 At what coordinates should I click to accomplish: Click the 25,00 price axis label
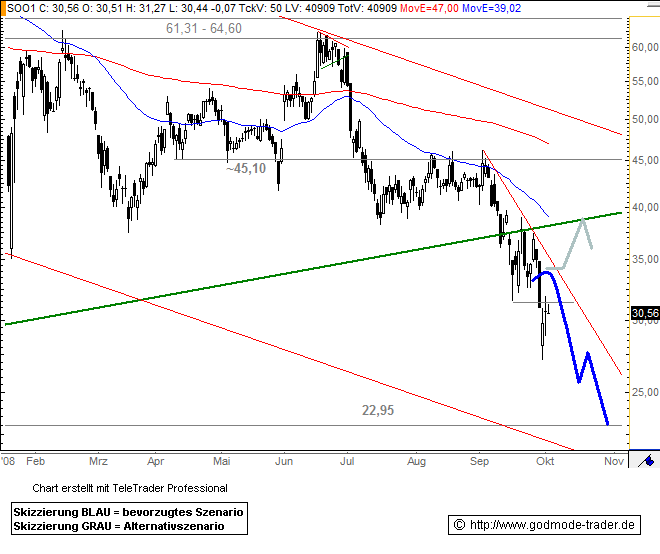[x=646, y=392]
